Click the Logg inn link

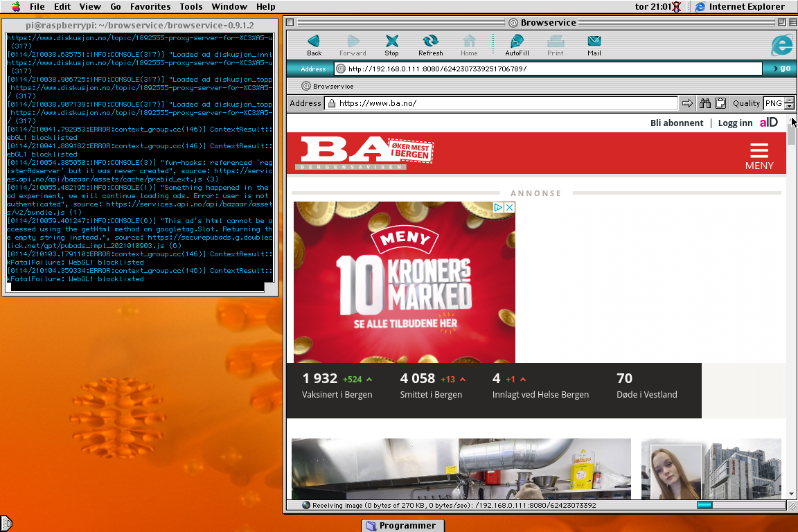pos(735,123)
